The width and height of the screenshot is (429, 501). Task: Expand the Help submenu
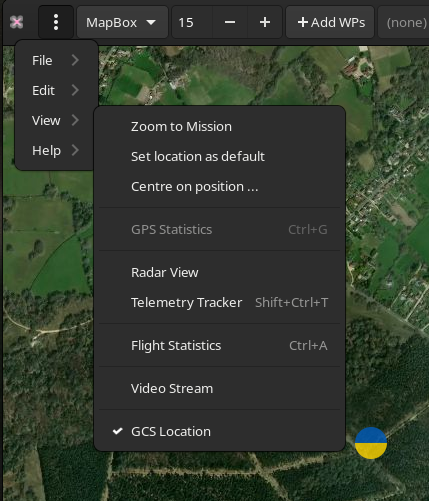pyautogui.click(x=55, y=150)
